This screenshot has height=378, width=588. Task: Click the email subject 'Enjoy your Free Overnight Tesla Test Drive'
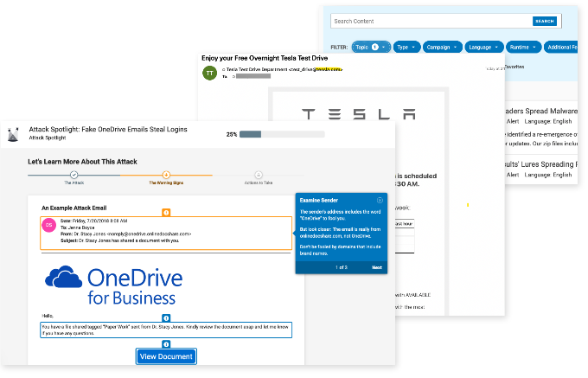tap(265, 58)
